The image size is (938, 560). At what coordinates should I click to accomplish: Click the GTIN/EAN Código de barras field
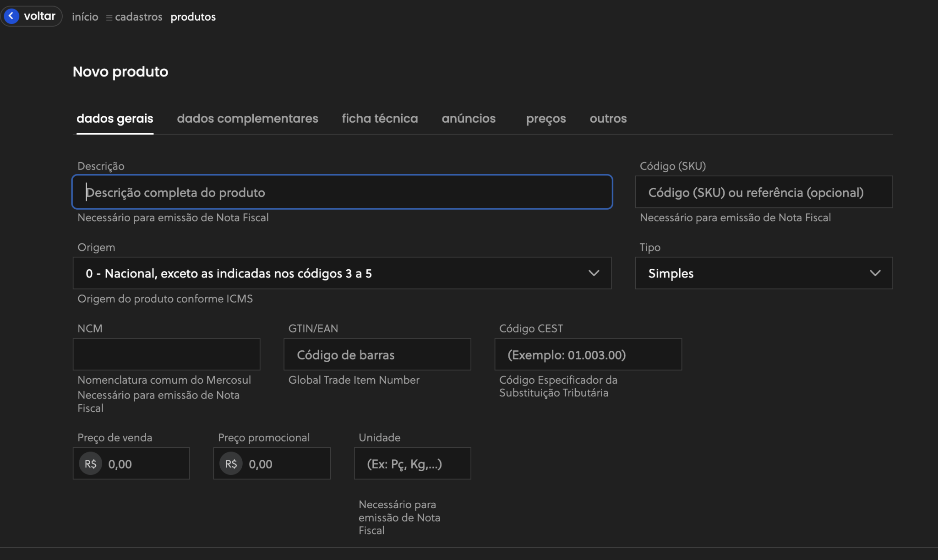377,354
